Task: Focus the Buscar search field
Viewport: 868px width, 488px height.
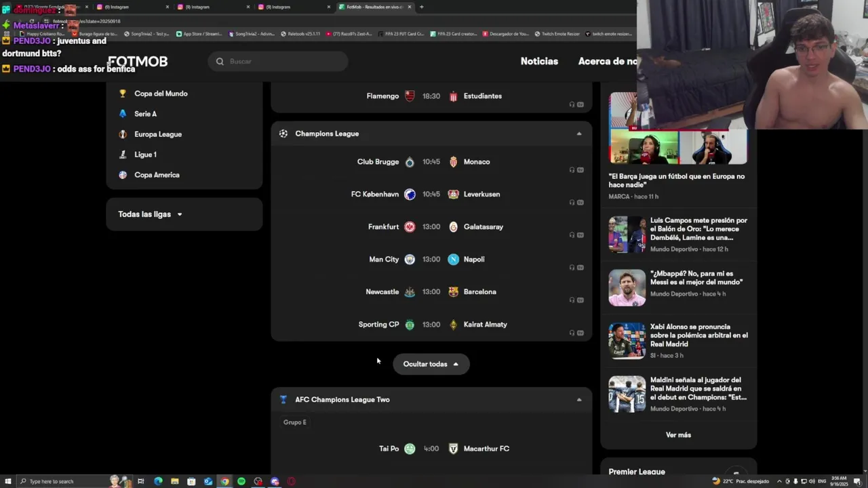Action: pyautogui.click(x=278, y=62)
